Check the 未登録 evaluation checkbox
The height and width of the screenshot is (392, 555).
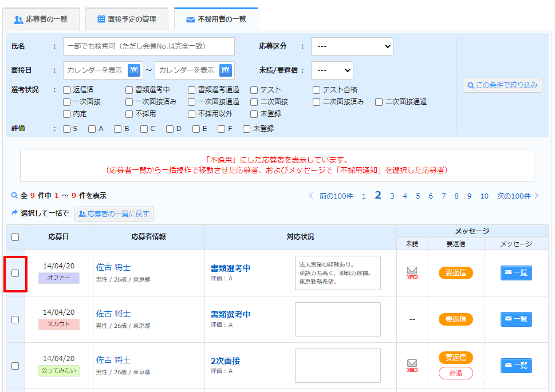pyautogui.click(x=247, y=129)
